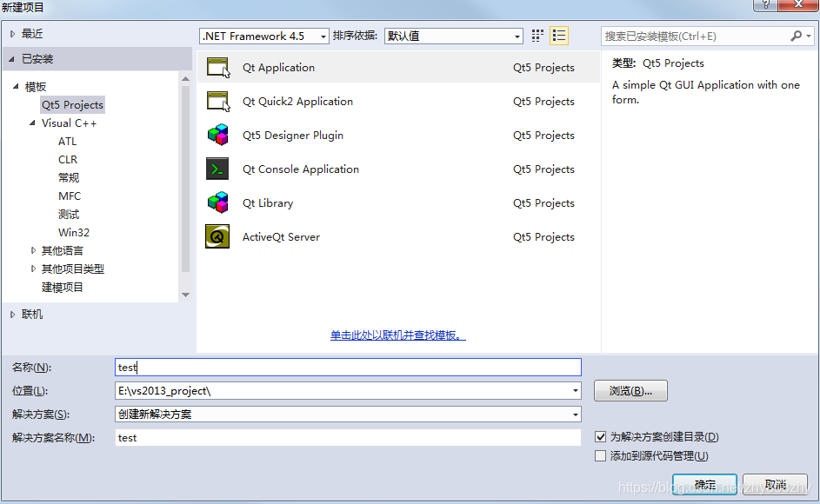Screen dimensions: 820x504
Task: Open the .NET Framework 4.5 dropdown
Action: coord(264,36)
